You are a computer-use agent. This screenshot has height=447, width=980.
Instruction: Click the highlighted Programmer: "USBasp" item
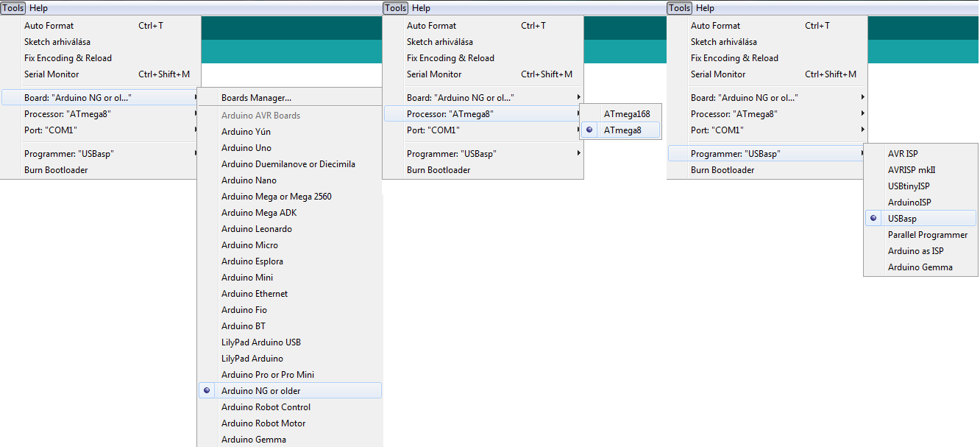tap(767, 154)
